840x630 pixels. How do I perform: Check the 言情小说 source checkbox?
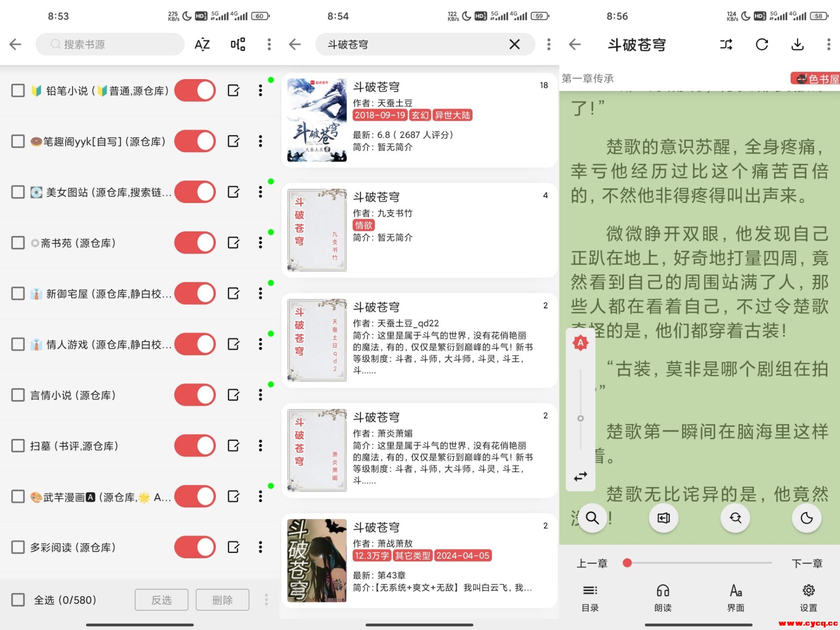point(18,395)
